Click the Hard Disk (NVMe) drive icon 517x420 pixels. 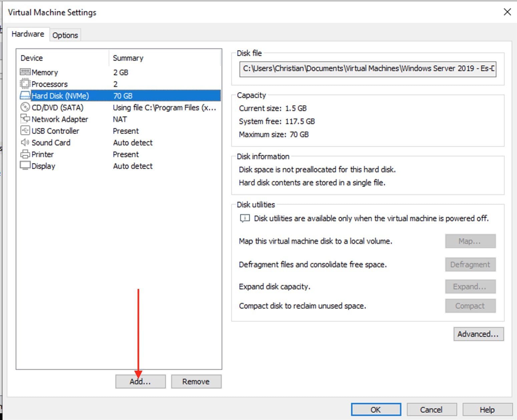[x=25, y=96]
